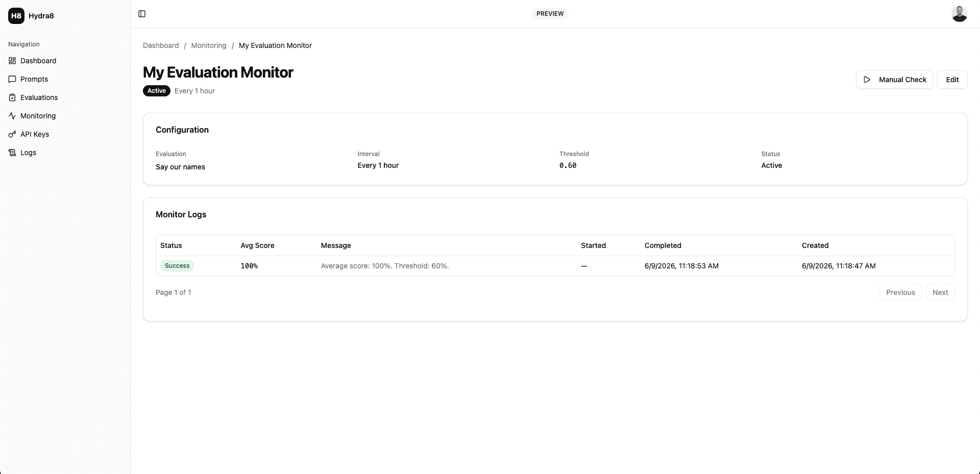Click the Page 1 of 1 text

point(173,292)
